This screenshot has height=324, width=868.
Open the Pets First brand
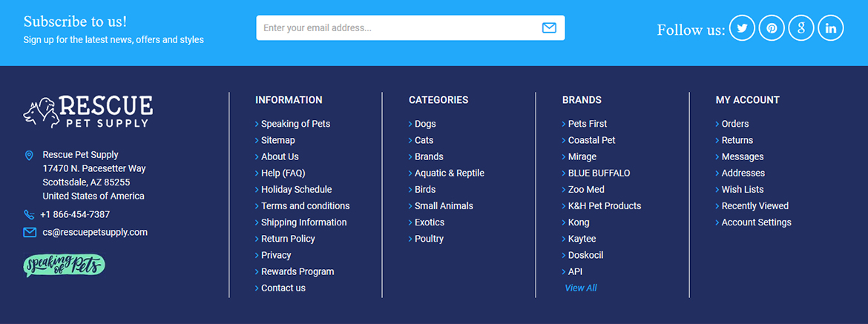(x=588, y=124)
